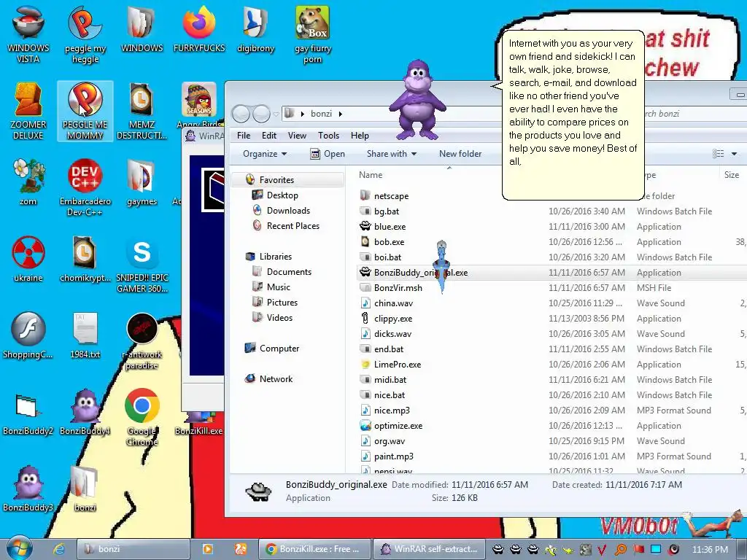747x560 pixels.
Task: Open the Skype SNIPED!! EPIC GAMER desktop icon
Action: 142,263
